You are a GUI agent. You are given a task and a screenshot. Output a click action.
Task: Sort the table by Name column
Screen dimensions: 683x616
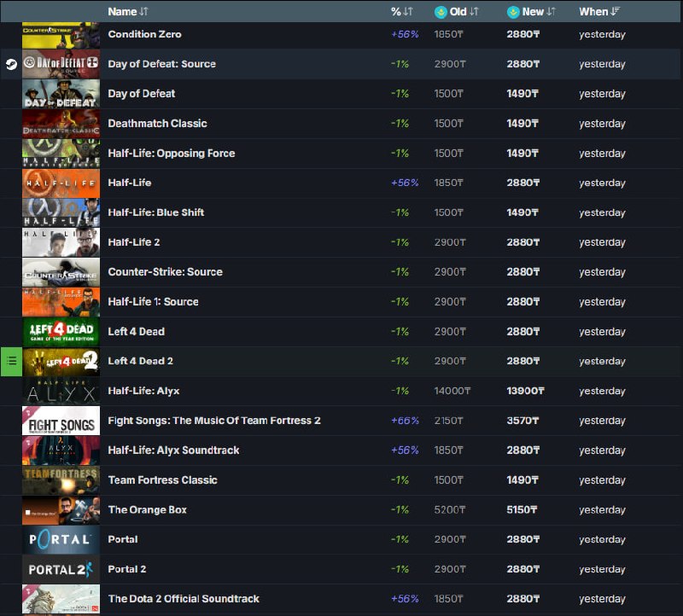click(x=128, y=12)
